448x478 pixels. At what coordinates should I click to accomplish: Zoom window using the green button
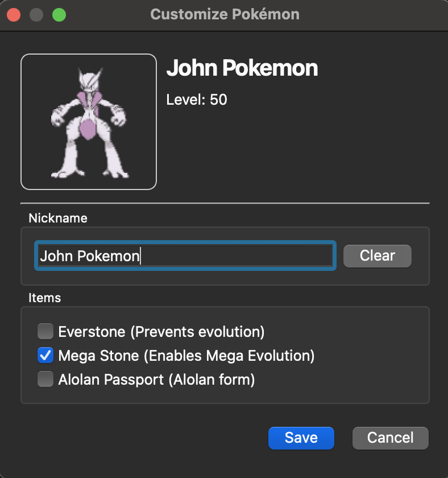59,14
